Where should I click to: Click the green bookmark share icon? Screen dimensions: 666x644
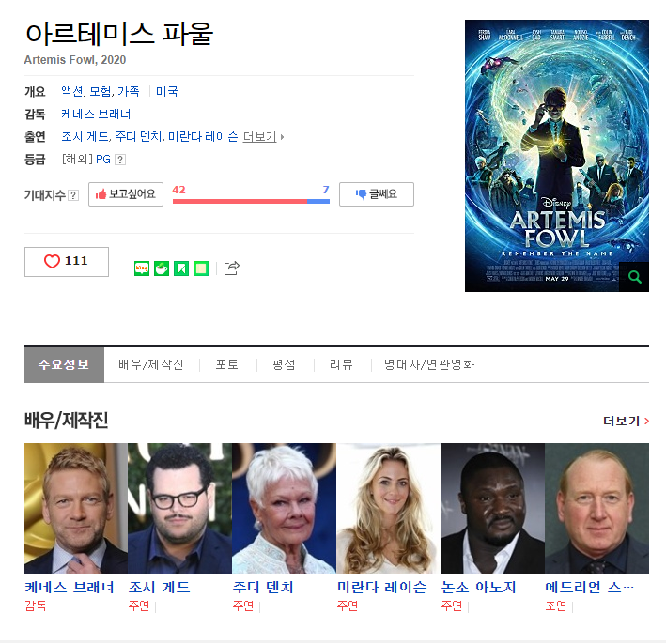coord(181,268)
